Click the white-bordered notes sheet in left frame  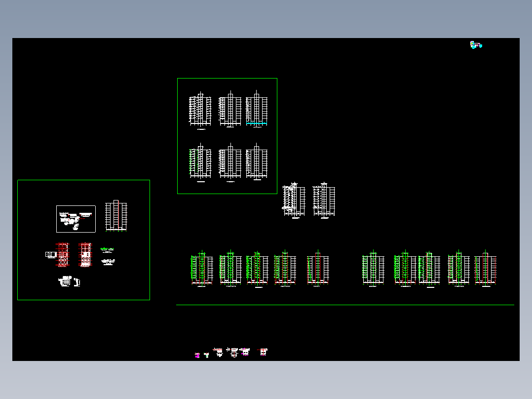76,219
